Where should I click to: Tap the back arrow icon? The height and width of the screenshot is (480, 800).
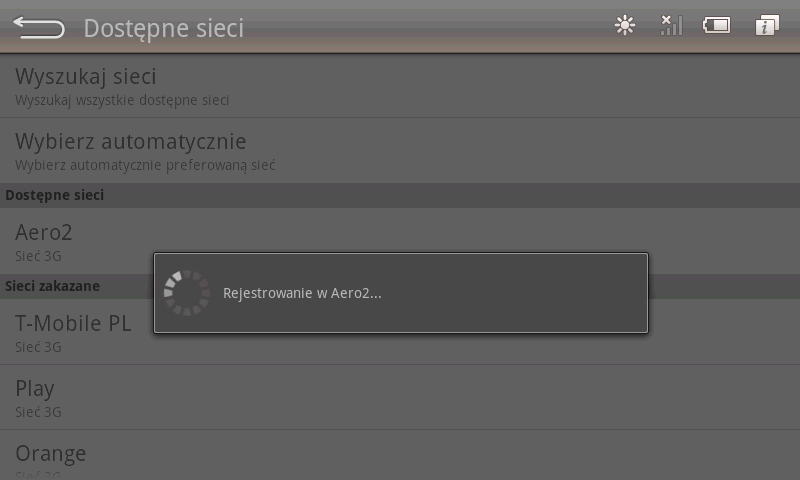click(x=39, y=28)
